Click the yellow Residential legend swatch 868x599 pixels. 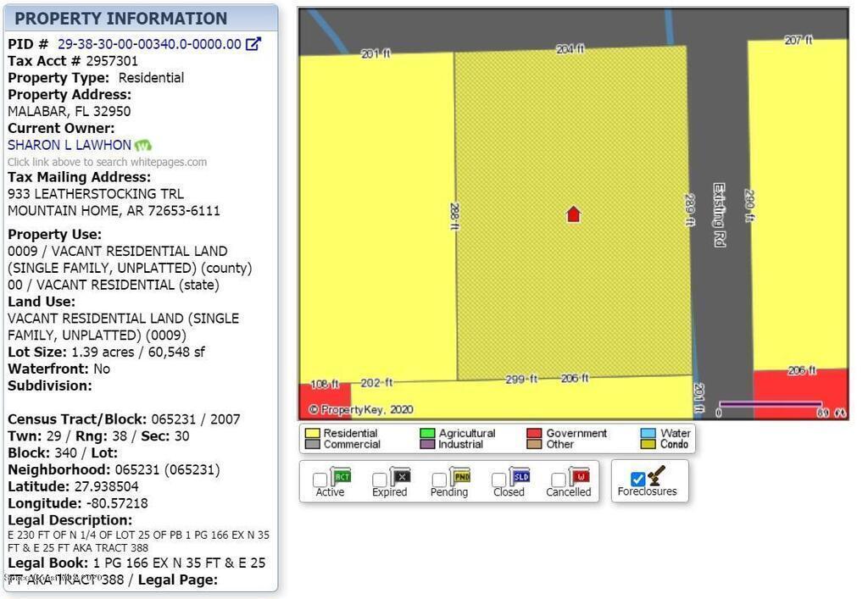(312, 433)
